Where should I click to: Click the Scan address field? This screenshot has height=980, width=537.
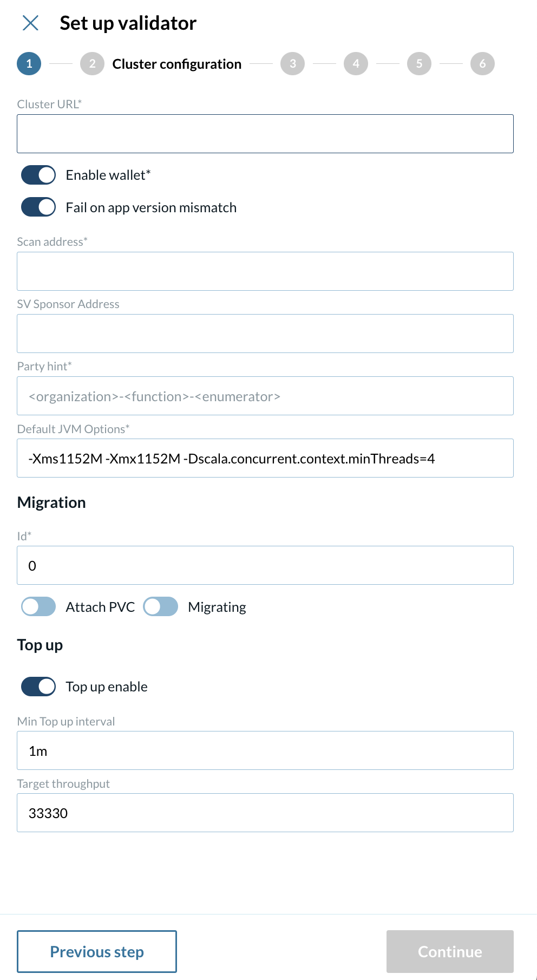[265, 271]
